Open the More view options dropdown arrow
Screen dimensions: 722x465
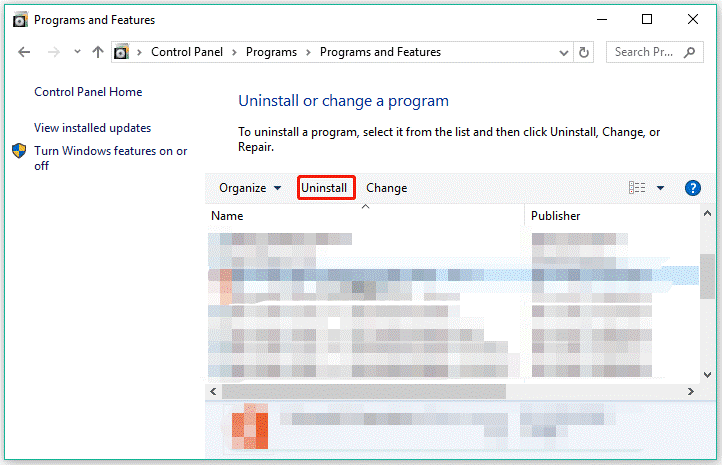point(660,188)
